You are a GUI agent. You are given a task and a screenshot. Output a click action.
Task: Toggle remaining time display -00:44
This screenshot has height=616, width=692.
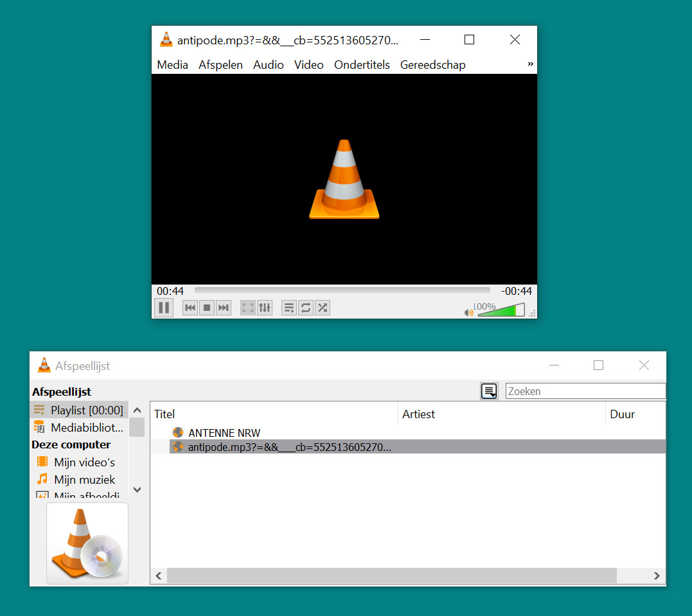[517, 291]
